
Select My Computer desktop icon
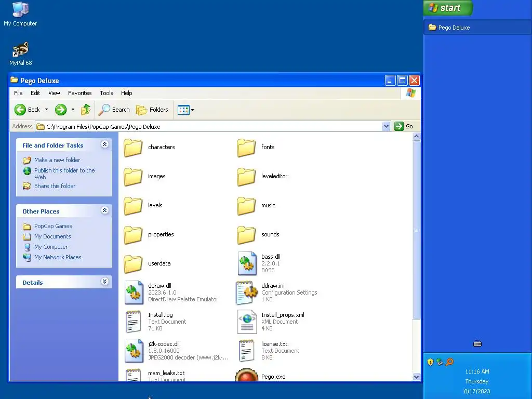20,14
